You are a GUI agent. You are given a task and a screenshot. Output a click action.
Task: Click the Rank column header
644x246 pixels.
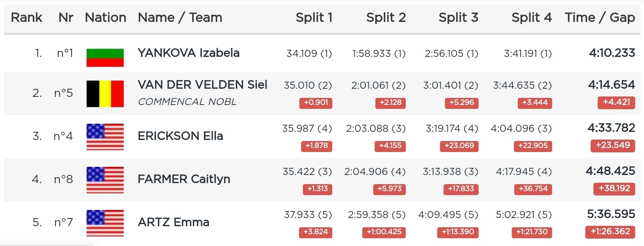click(27, 17)
